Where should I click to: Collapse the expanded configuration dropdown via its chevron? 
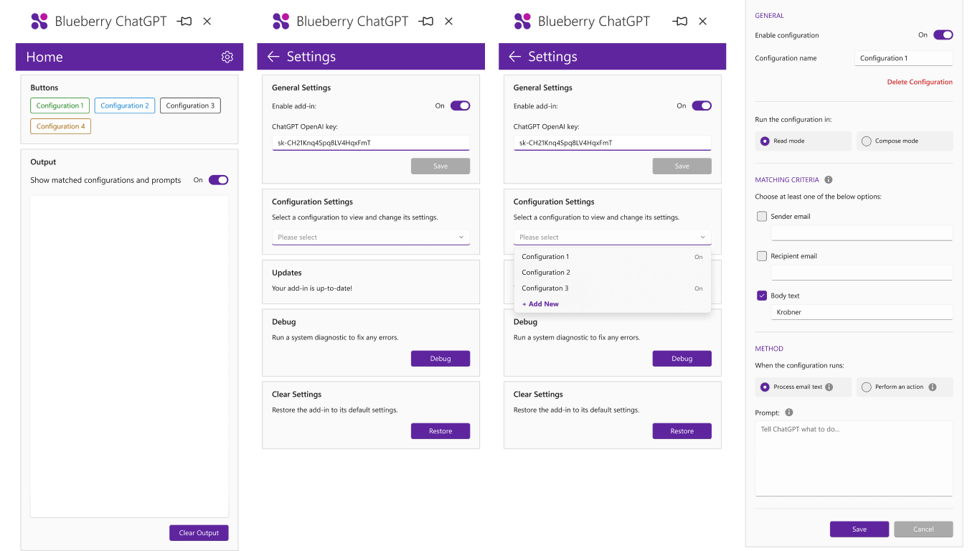(x=702, y=237)
